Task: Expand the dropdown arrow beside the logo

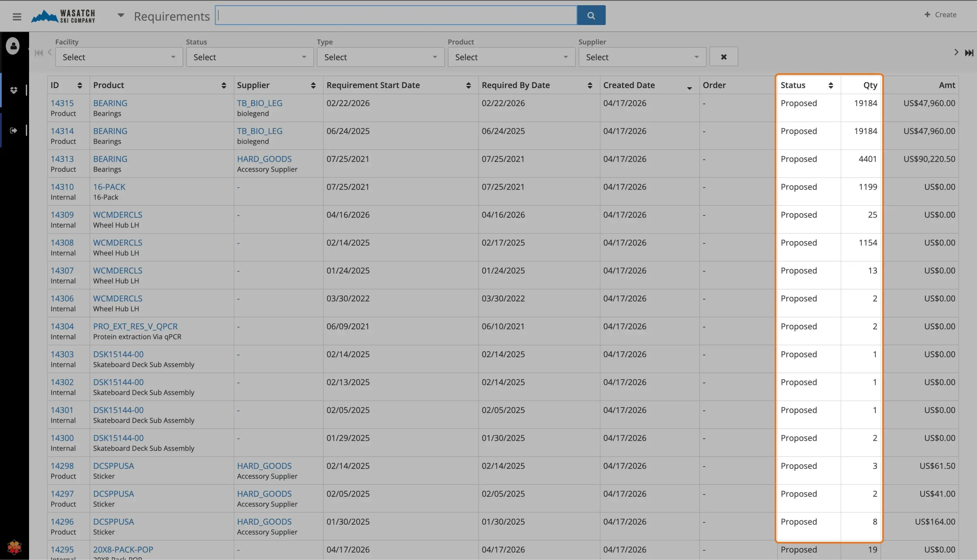Action: click(121, 16)
